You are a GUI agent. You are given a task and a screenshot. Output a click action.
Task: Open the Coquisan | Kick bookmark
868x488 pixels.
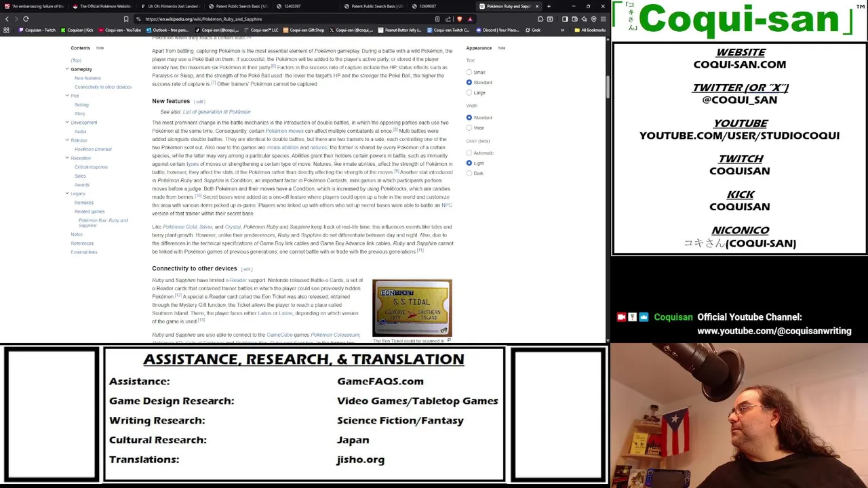pyautogui.click(x=77, y=30)
